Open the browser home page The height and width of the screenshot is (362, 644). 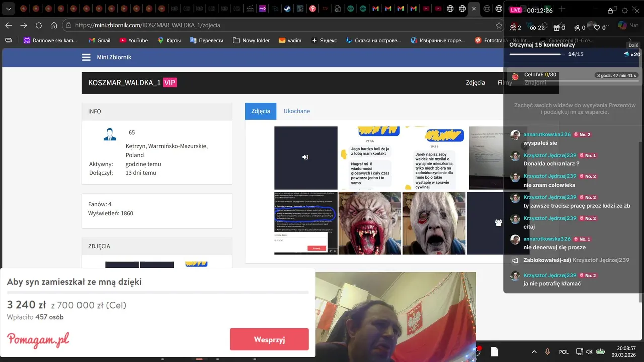click(x=54, y=25)
